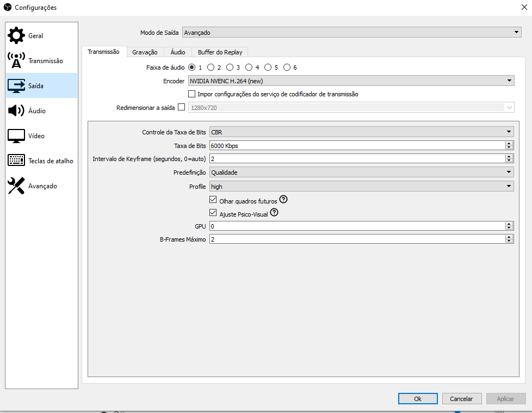Select audio track 5 radio button

268,67
